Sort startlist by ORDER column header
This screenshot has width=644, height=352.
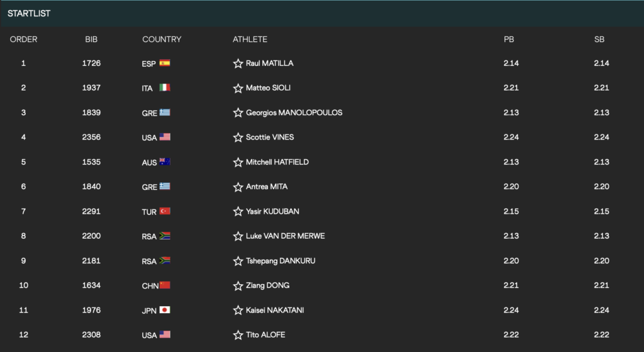tap(23, 39)
